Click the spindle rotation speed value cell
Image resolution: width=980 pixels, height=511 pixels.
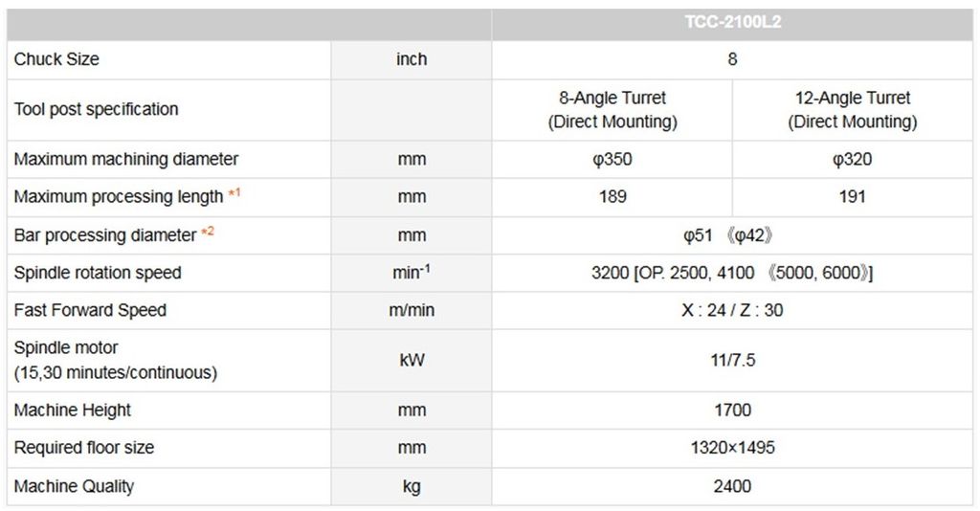(x=732, y=273)
